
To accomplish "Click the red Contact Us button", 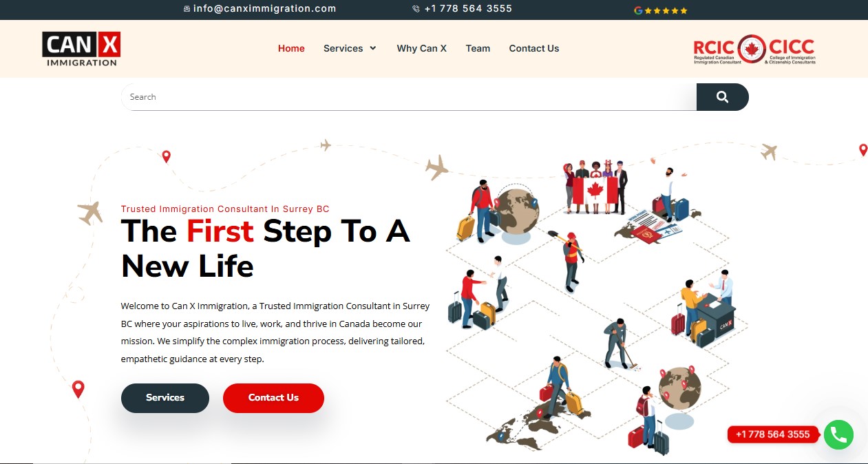I will (x=273, y=398).
